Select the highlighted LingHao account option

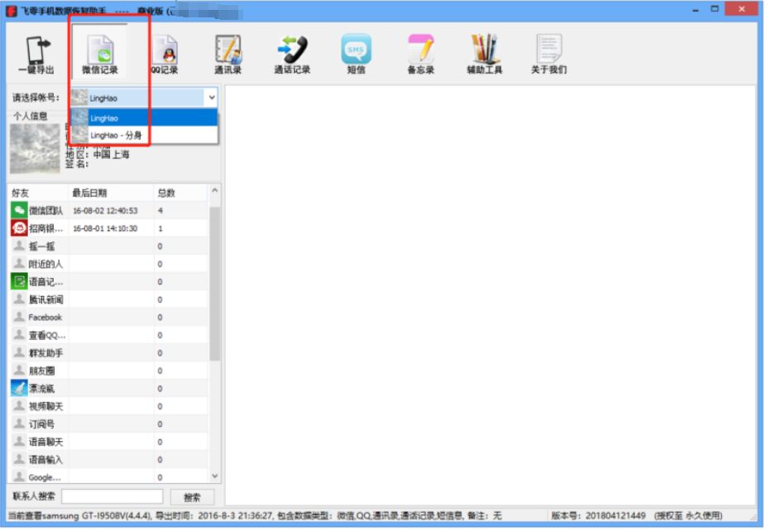coord(144,118)
